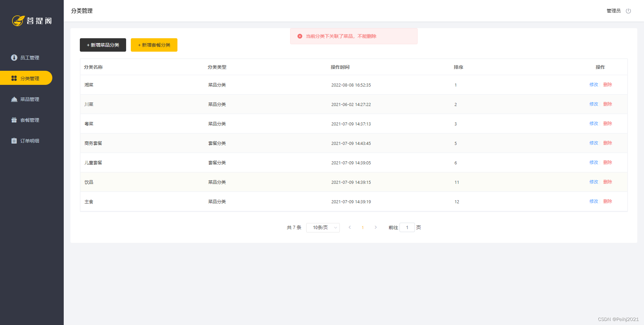The width and height of the screenshot is (644, 325).
Task: Click the 商务套餐 name cell
Action: click(x=93, y=143)
